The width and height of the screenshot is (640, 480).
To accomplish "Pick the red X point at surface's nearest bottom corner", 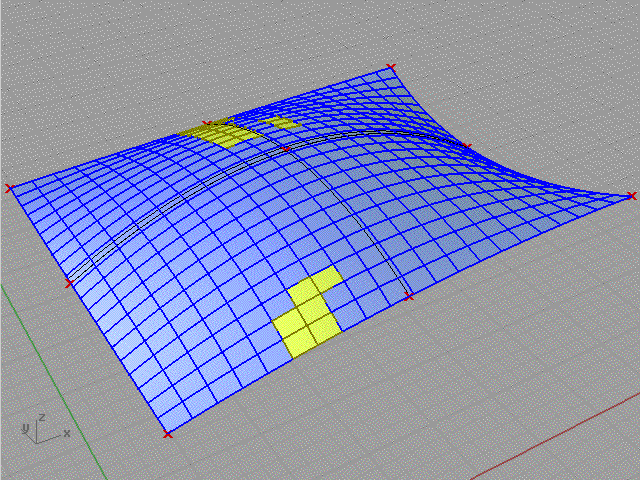I will pos(167,434).
